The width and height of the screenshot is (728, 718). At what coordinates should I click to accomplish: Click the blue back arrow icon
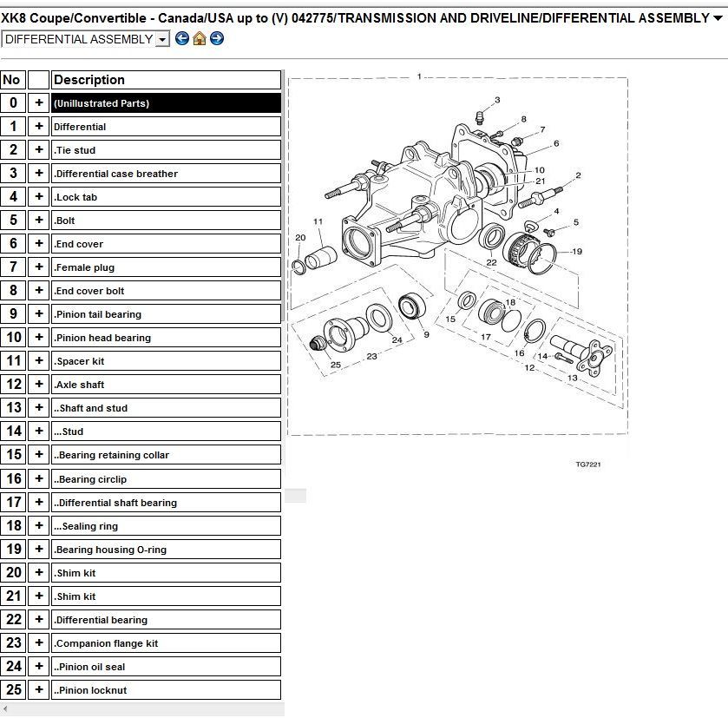182,38
